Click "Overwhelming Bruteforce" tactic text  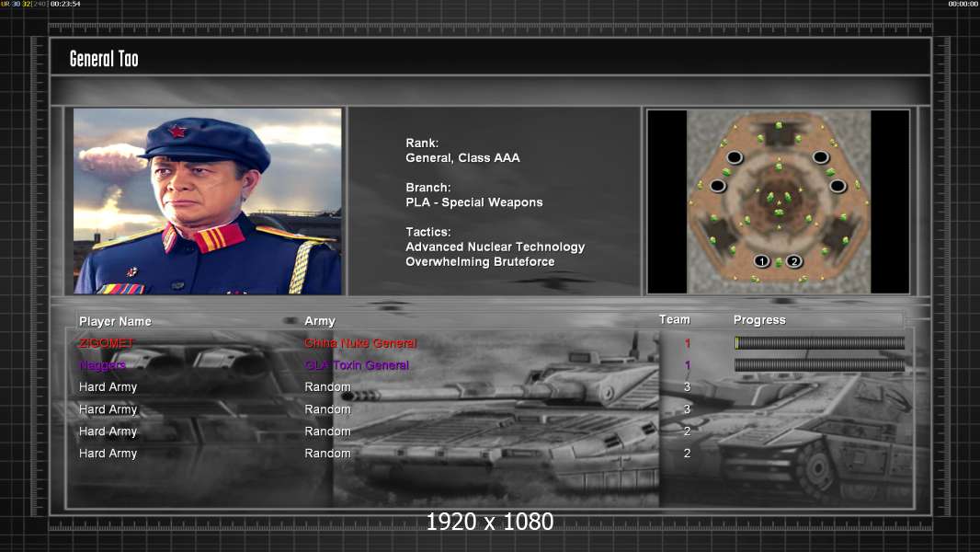[x=480, y=262]
